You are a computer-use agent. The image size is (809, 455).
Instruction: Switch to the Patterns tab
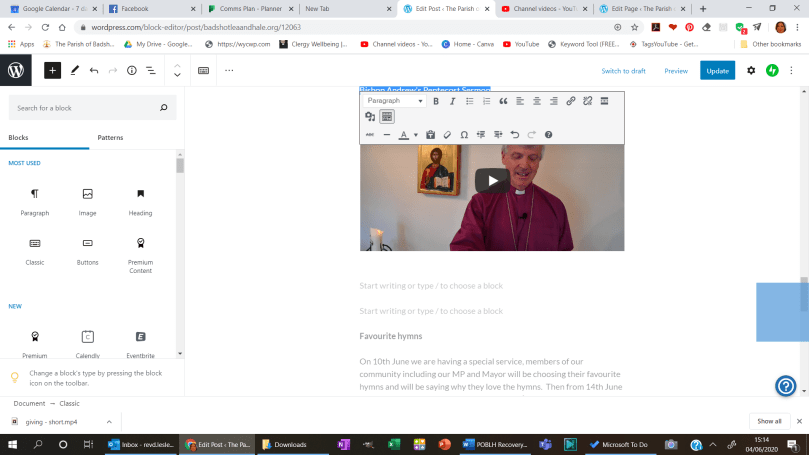[x=111, y=137]
